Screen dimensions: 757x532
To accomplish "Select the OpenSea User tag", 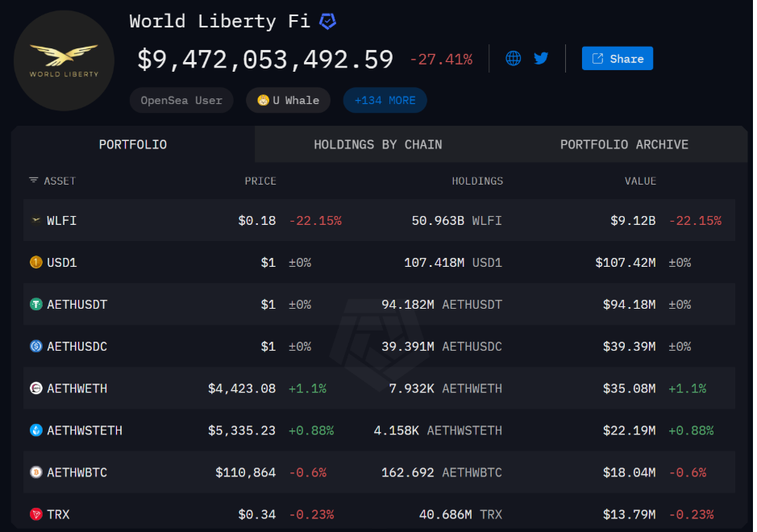I will 181,101.
